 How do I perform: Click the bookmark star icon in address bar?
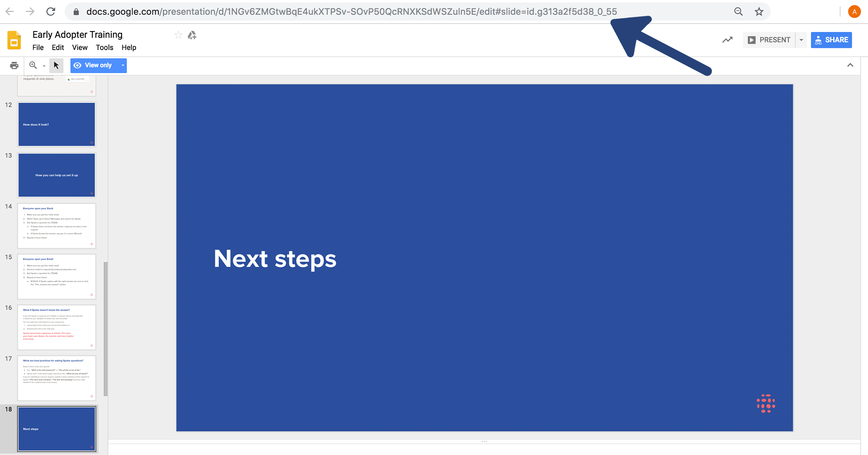pyautogui.click(x=758, y=12)
